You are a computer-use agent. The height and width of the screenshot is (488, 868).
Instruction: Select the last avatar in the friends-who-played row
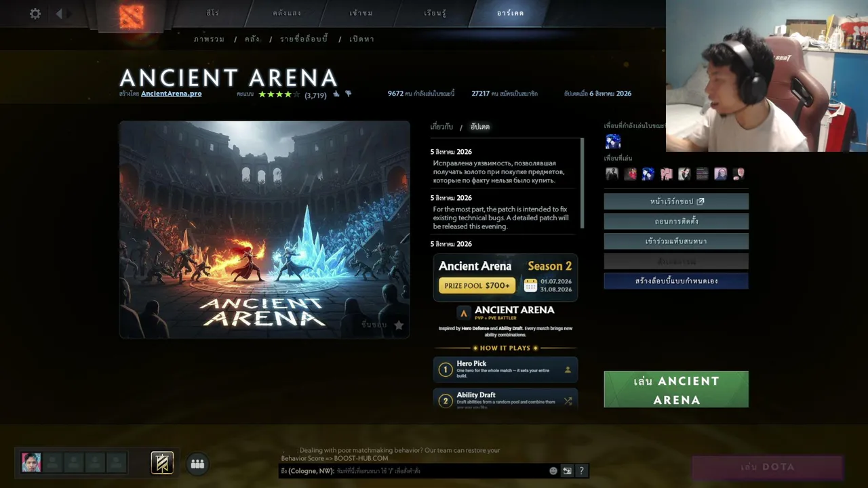point(738,174)
